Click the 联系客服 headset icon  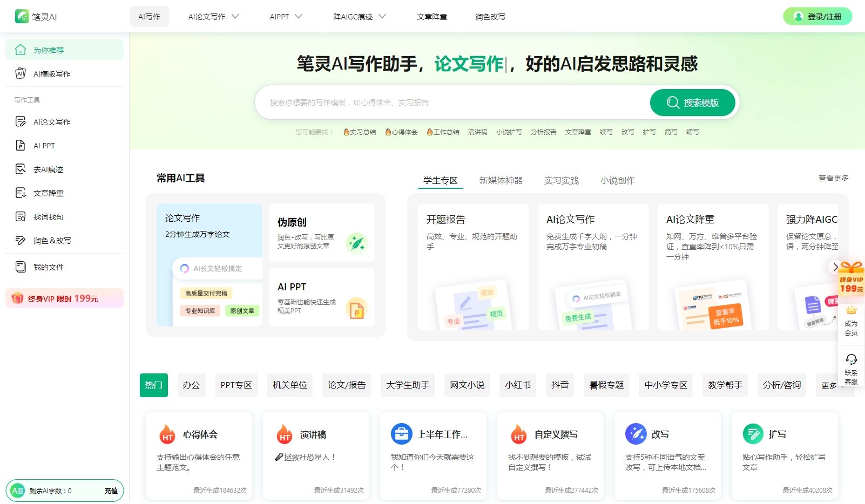pyautogui.click(x=851, y=359)
